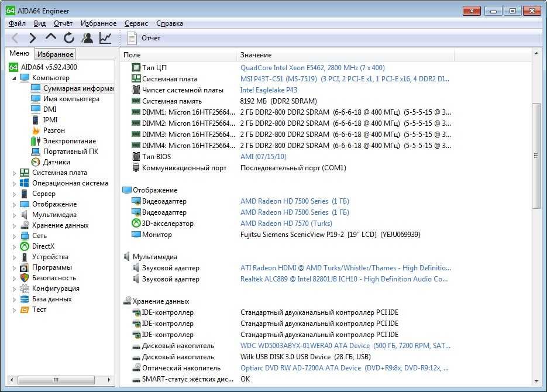
Task: Open the Вид menu
Action: 40,23
